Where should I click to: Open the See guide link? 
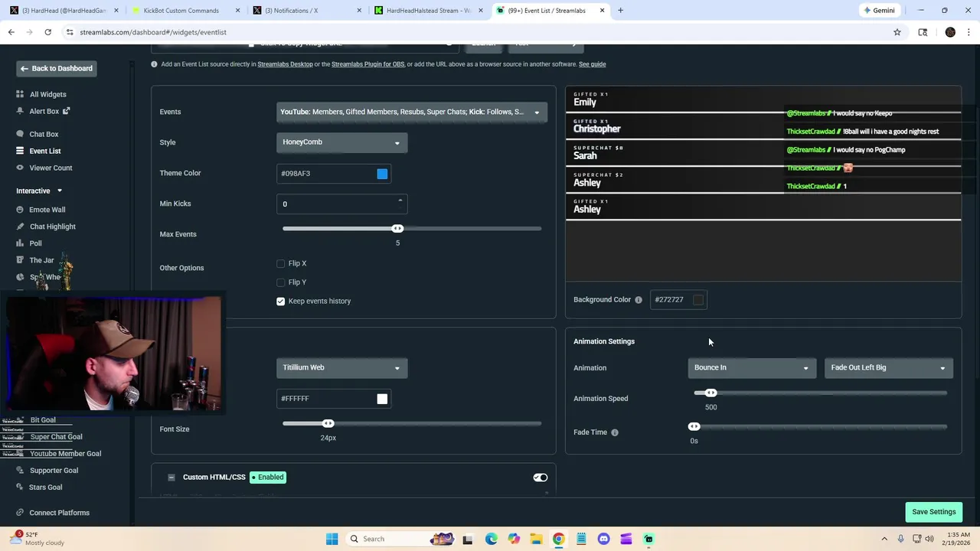[592, 64]
